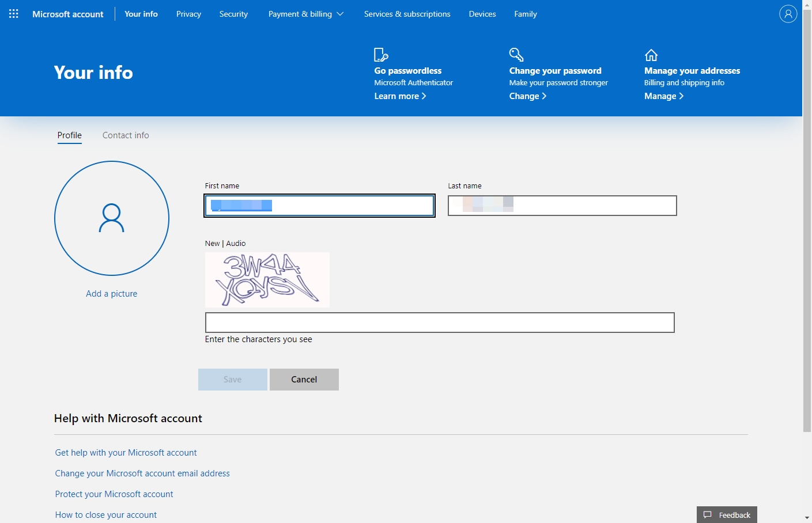Open the Devices nav item
The image size is (812, 523).
482,14
